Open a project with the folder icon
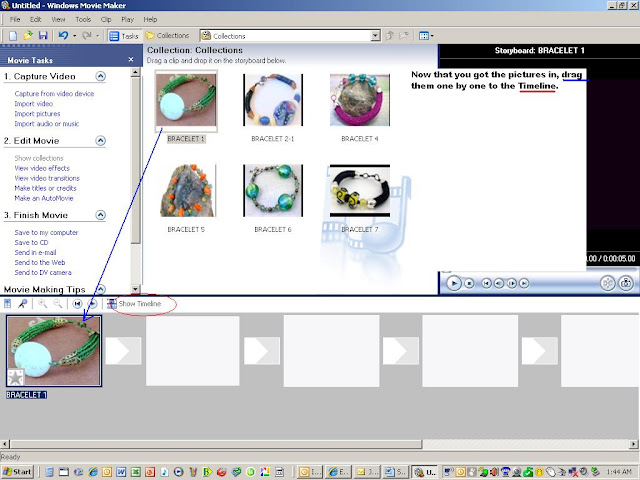Screen dimensions: 640x480 28,36
